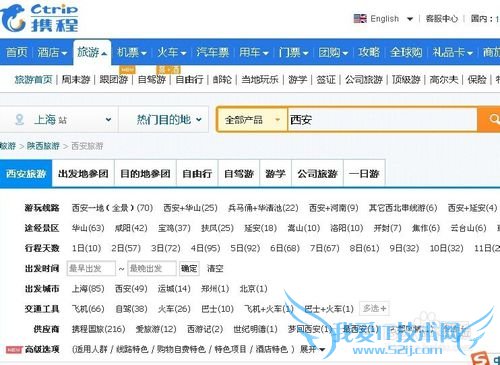This screenshot has height=365, width=500.
Task: Filter departure city 运城(14)
Action: coord(174,289)
